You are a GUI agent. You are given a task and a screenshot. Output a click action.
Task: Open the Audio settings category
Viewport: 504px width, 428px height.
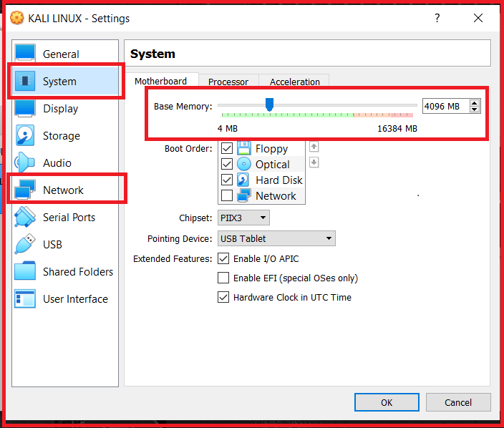point(66,162)
